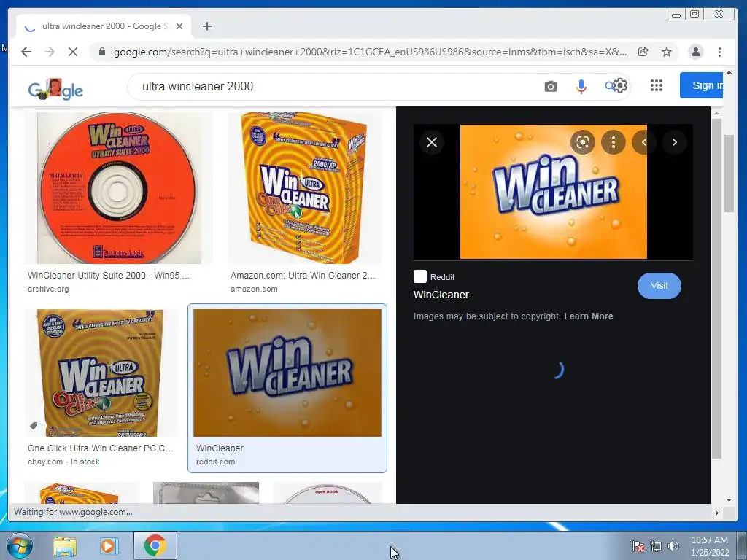The height and width of the screenshot is (560, 747).
Task: Open the ebay.com In stock source link
Action: click(63, 462)
